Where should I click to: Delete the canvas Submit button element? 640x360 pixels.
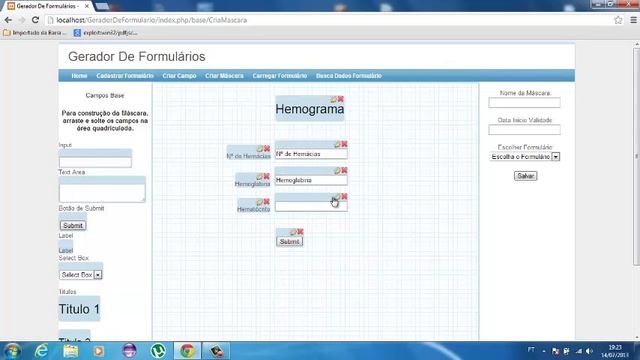click(x=300, y=232)
